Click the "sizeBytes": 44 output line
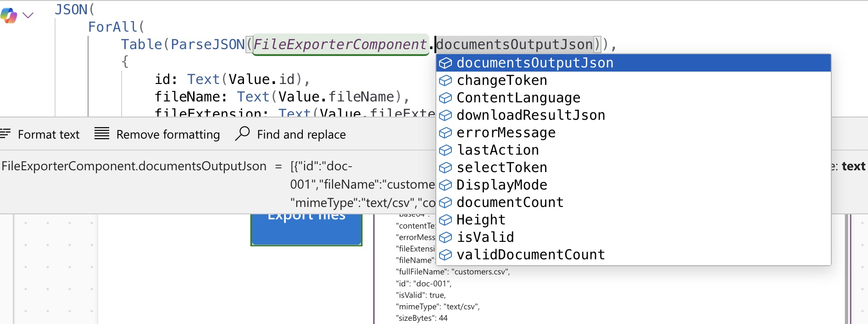This screenshot has width=868, height=324. tap(422, 318)
